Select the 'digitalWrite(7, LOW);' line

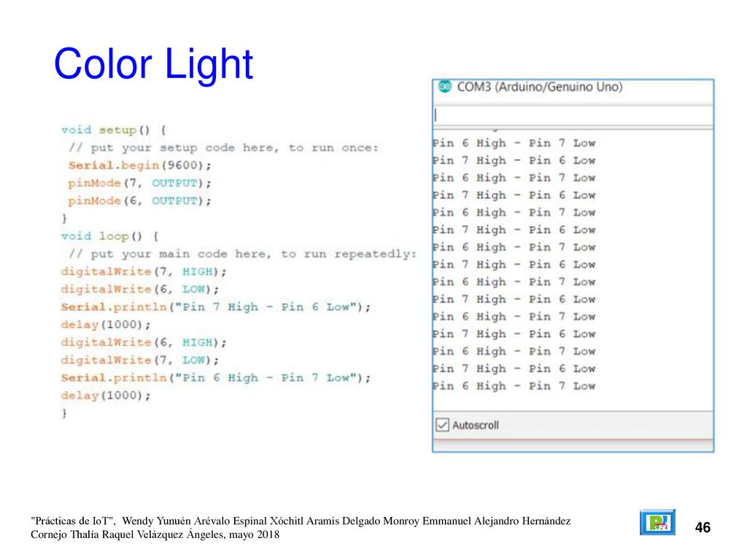tap(140, 360)
